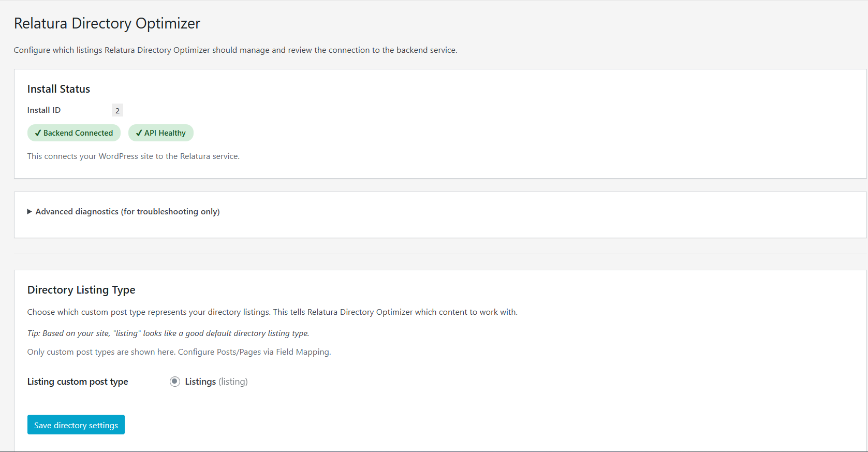Click the italic tip about default listing type

pos(168,333)
